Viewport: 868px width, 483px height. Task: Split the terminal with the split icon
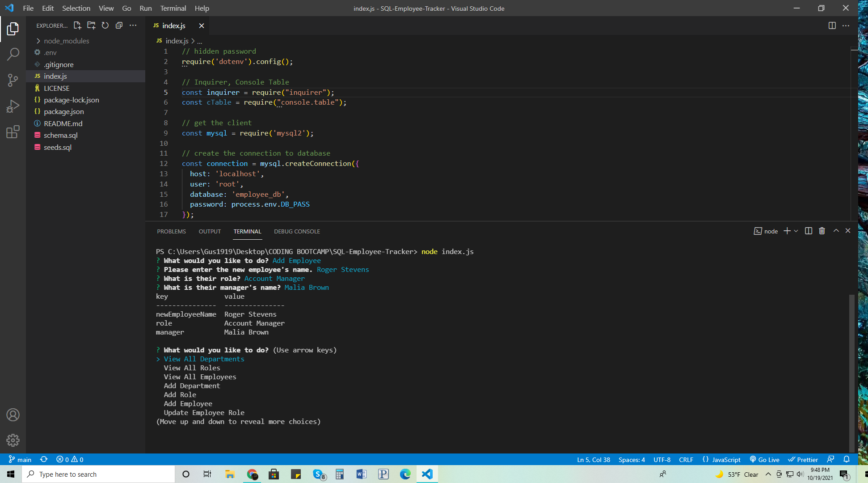pos(808,231)
